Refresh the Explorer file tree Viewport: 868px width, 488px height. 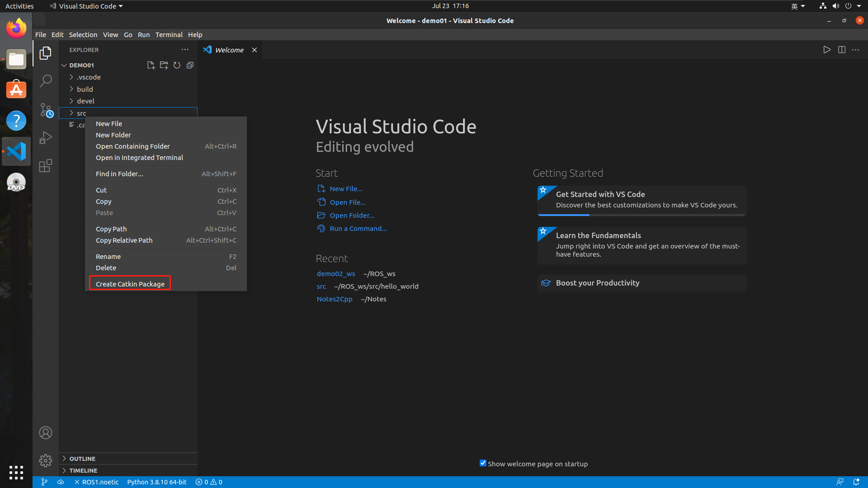pos(177,65)
